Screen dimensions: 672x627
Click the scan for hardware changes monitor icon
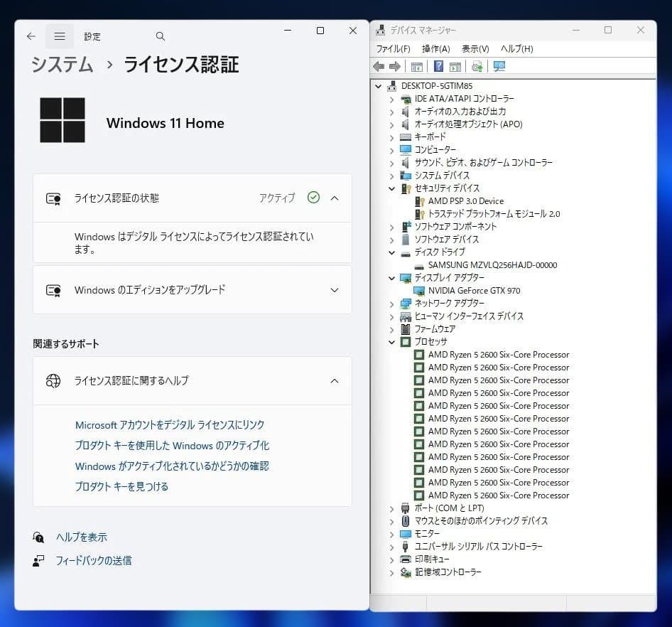coord(499,66)
